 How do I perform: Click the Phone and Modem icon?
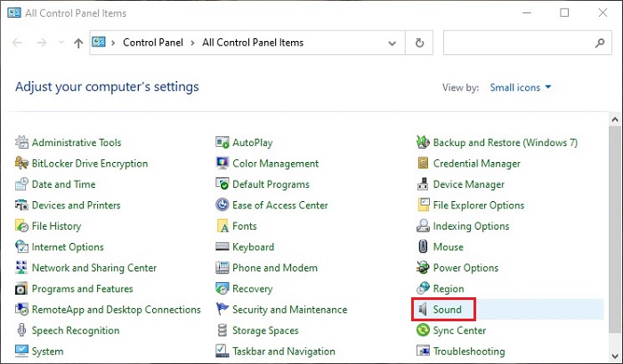222,267
